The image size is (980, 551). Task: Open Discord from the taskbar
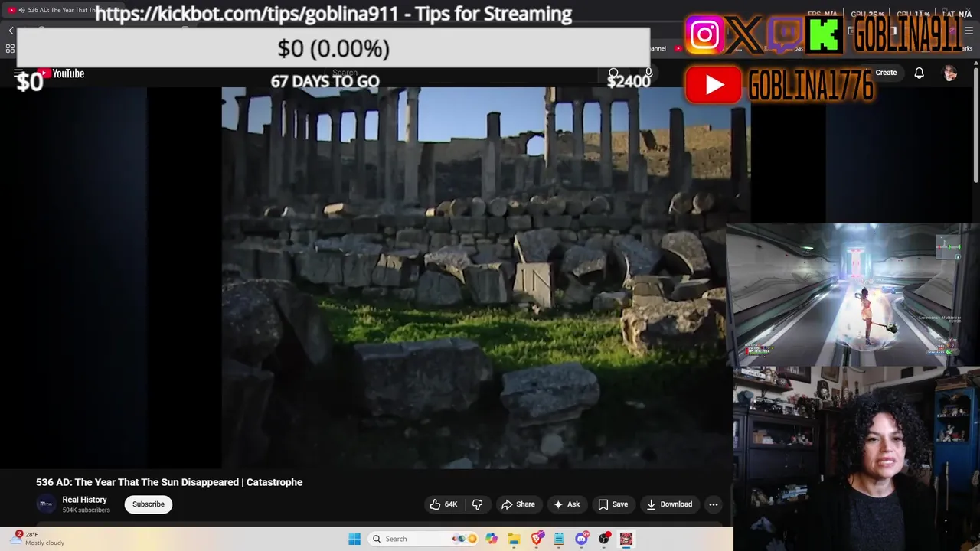pyautogui.click(x=582, y=539)
